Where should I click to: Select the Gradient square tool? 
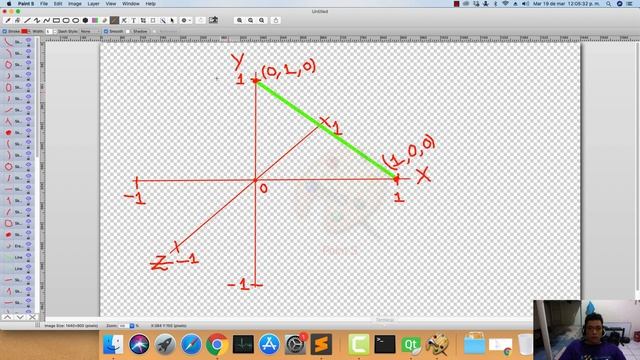[x=95, y=20]
